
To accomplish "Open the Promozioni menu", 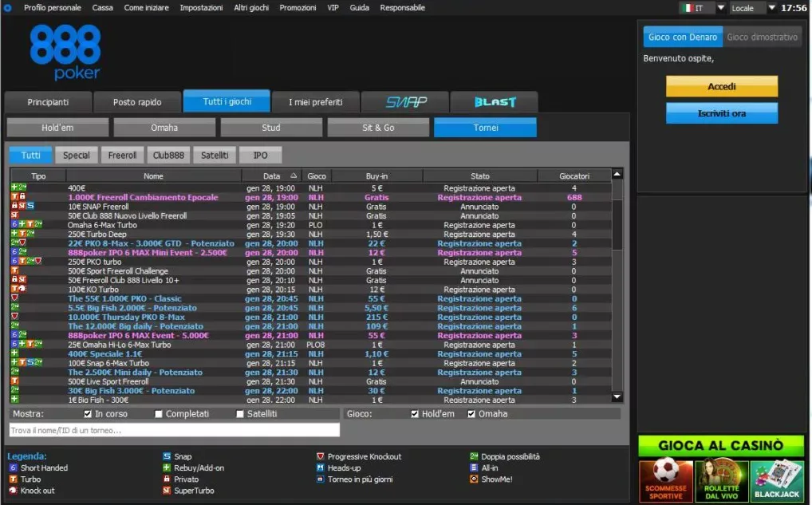I will (298, 8).
